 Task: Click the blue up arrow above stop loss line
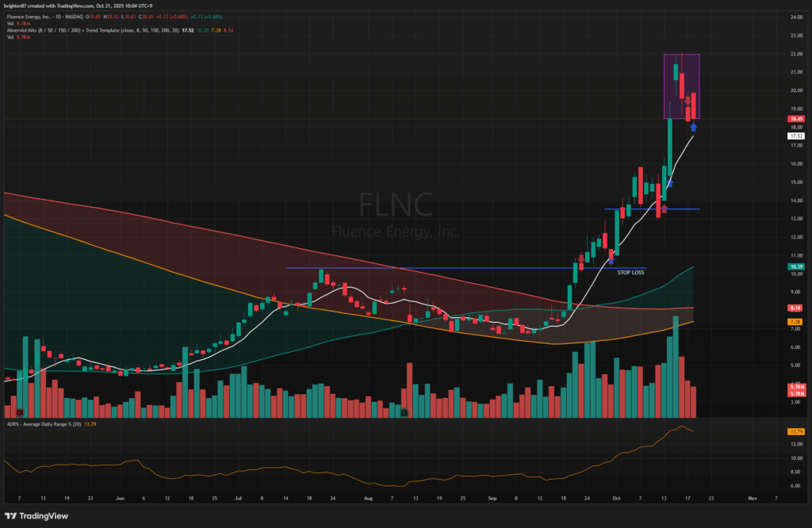coord(611,259)
